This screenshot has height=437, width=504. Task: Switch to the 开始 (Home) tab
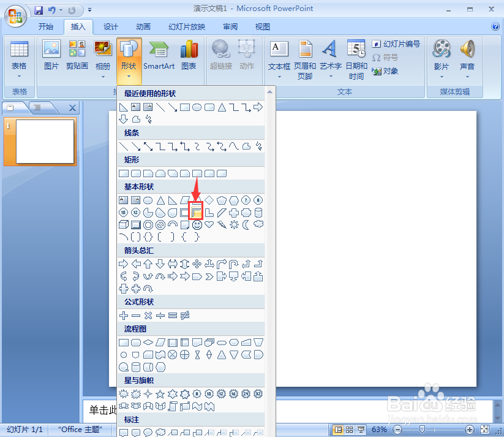[x=46, y=27]
